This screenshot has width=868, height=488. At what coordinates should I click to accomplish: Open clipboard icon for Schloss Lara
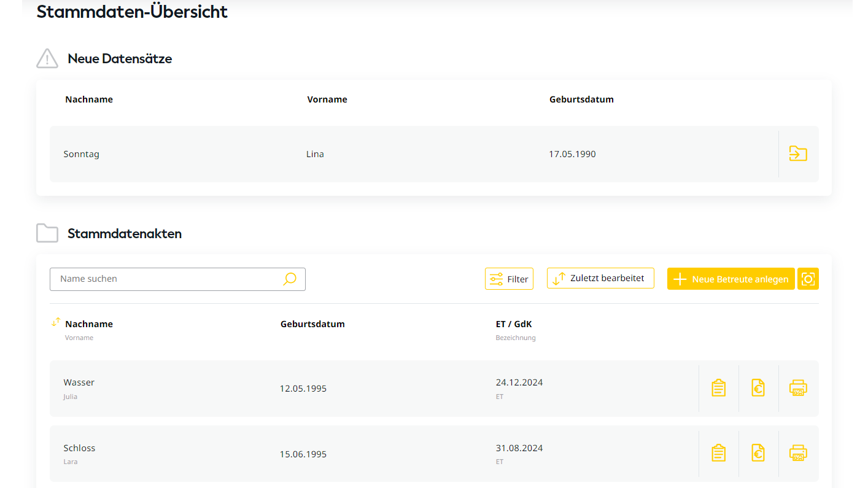[x=718, y=453]
